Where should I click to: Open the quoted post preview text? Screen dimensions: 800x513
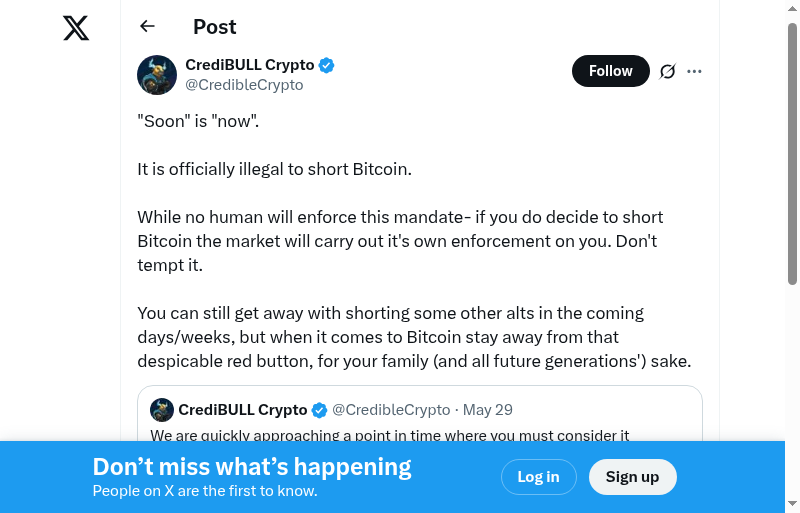[x=390, y=435]
